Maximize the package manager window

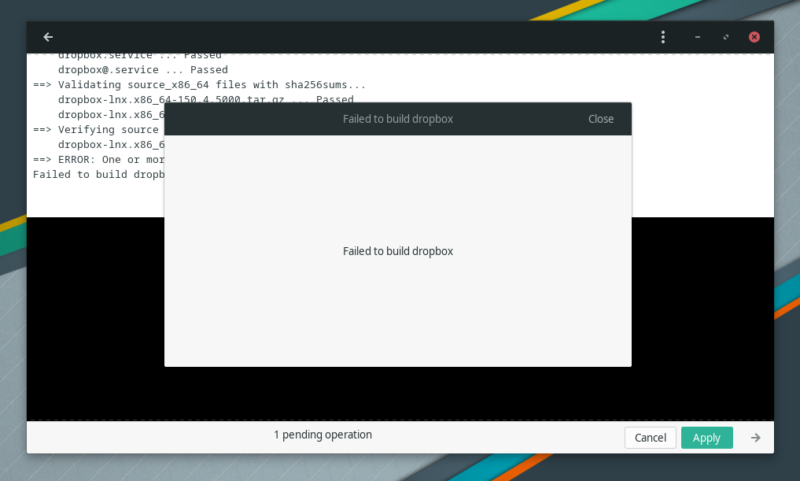click(726, 37)
